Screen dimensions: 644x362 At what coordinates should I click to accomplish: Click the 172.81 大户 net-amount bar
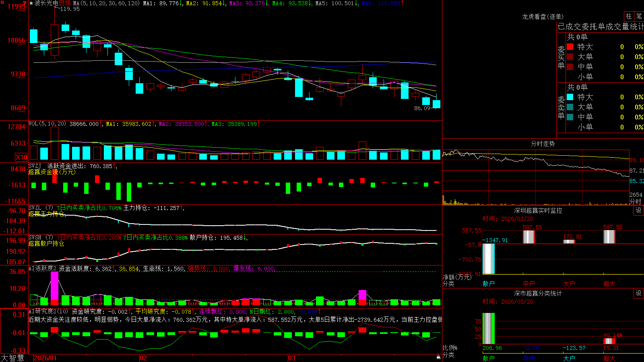(x=569, y=241)
